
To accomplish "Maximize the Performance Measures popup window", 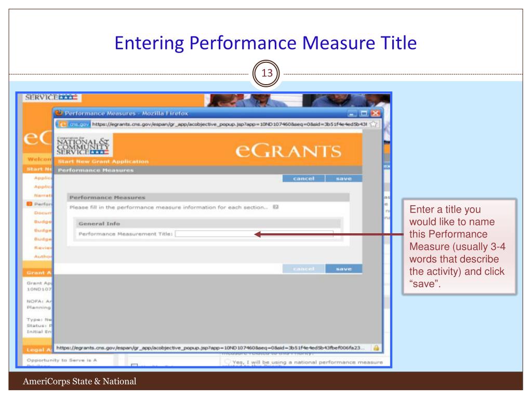I will tap(364, 113).
